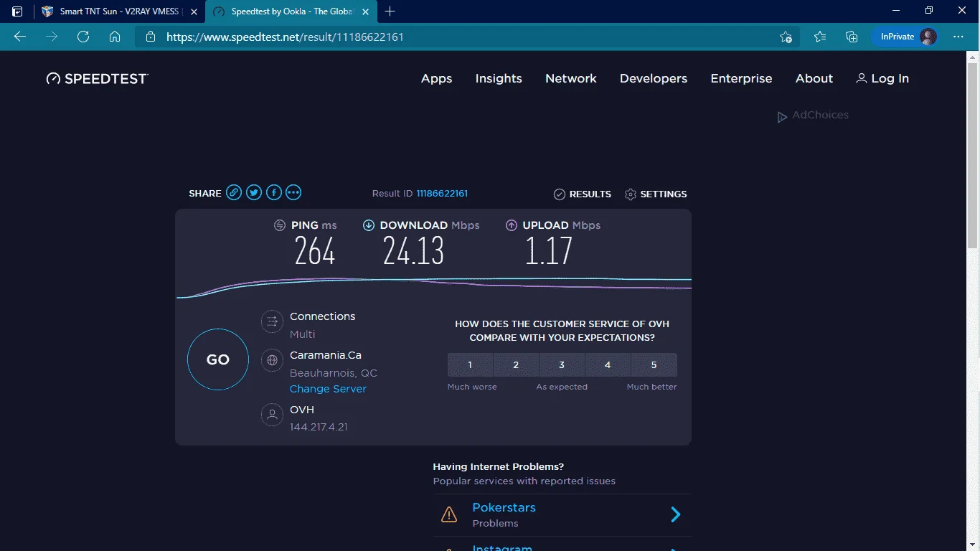Start a new test with GO
The height and width of the screenshot is (551, 980).
tap(218, 359)
